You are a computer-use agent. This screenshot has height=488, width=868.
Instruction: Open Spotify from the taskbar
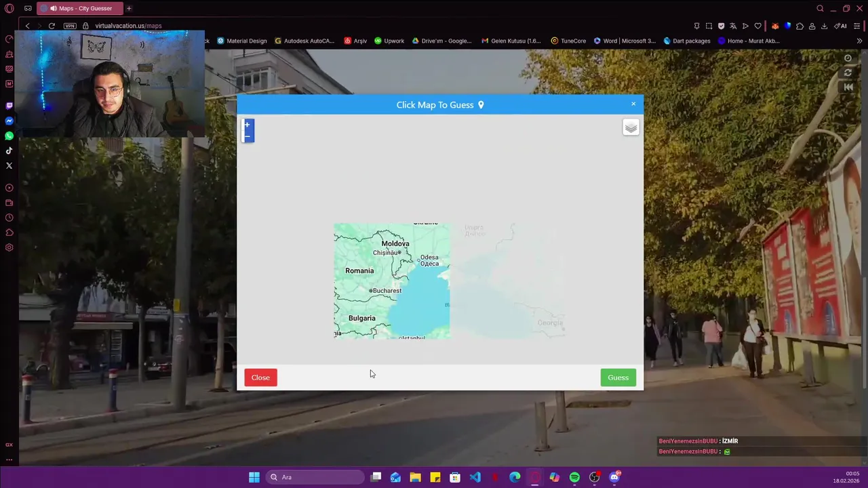pos(574,477)
